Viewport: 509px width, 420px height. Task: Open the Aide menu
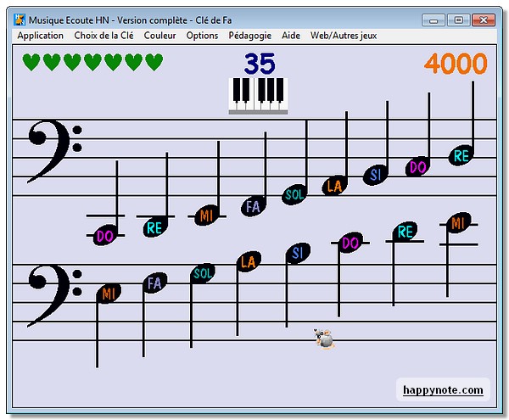291,36
